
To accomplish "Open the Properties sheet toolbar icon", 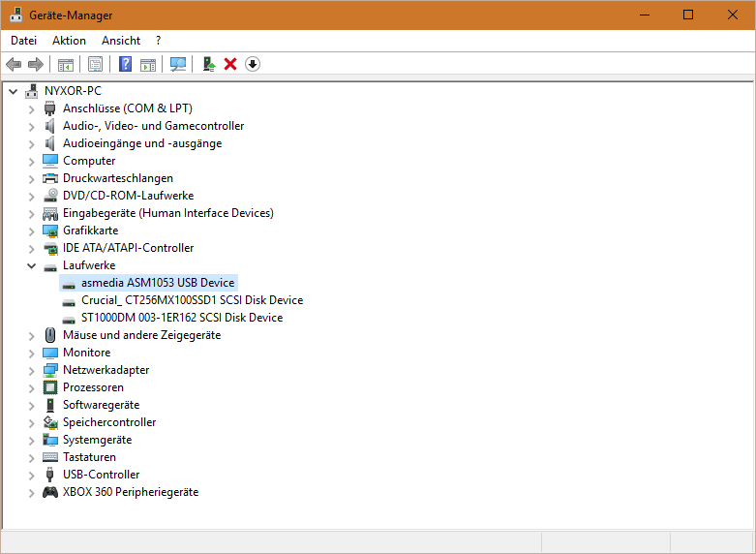I will [x=96, y=64].
